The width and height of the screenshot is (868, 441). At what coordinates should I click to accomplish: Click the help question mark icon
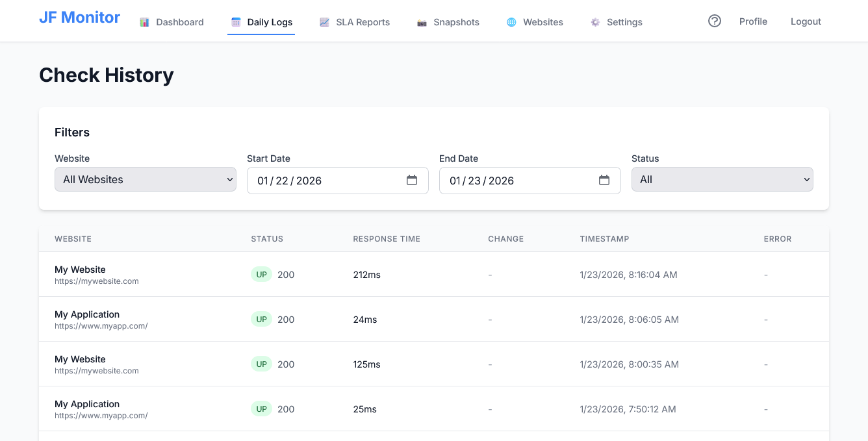click(x=715, y=21)
